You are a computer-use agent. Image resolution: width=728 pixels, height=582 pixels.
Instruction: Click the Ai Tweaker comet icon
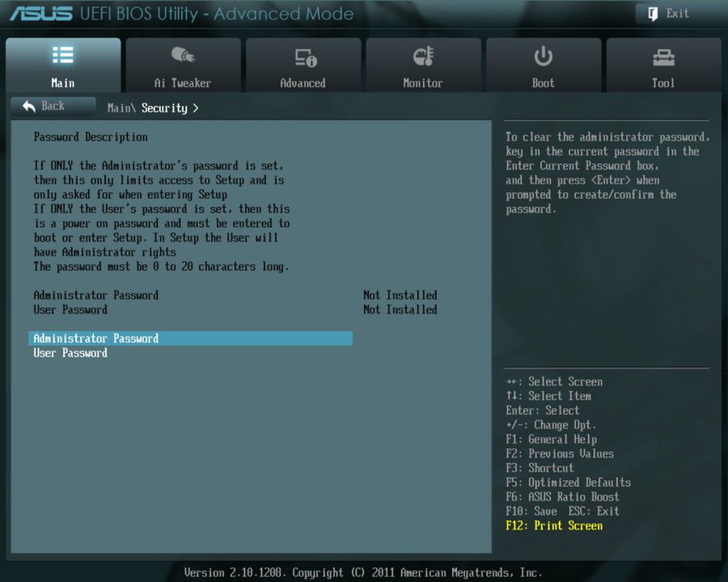183,55
